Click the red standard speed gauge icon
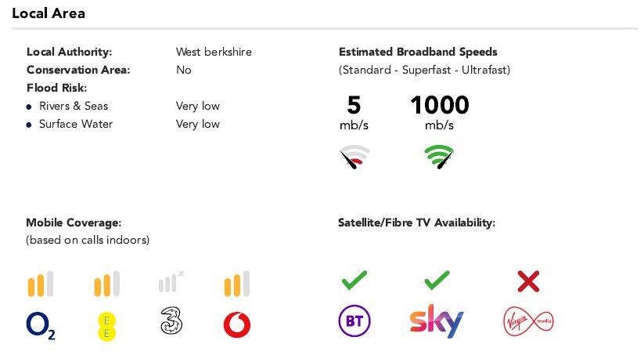The width and height of the screenshot is (644, 362). [x=354, y=157]
